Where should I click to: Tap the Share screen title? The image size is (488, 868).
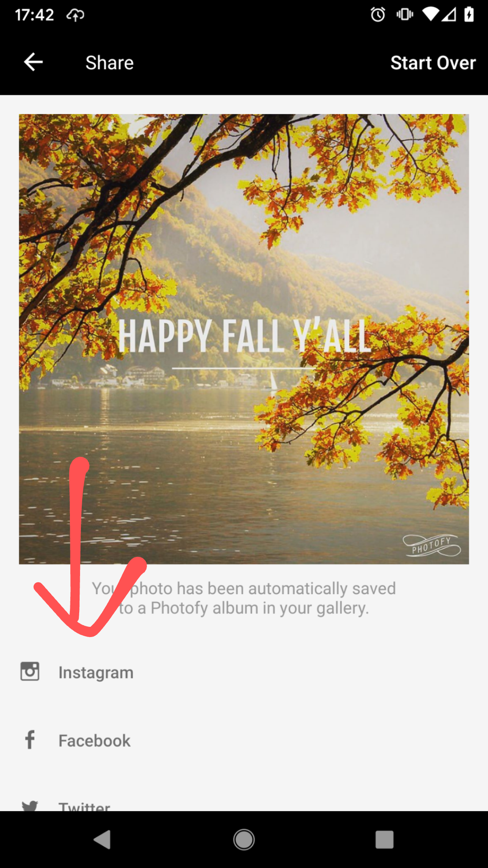point(110,63)
